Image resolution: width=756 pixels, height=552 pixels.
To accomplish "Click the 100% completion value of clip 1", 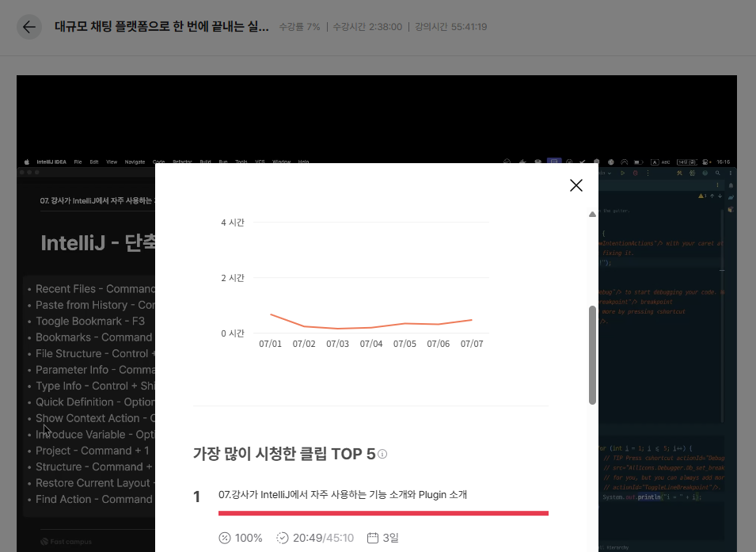I will tap(249, 538).
